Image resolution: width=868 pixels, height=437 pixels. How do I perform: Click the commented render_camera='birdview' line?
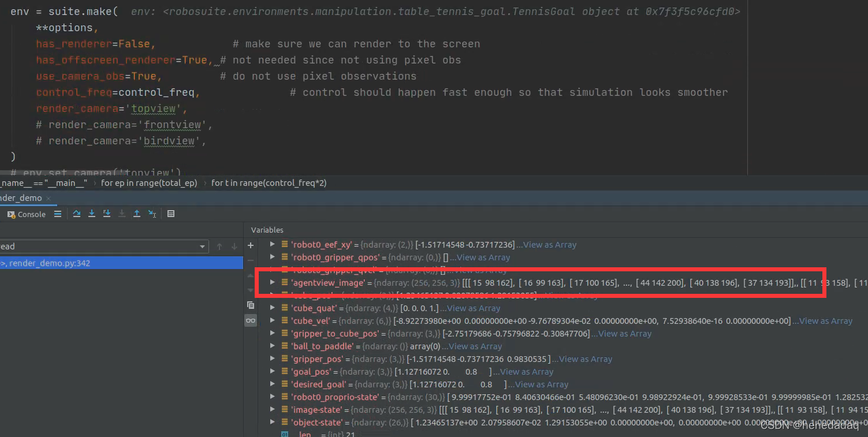click(x=121, y=141)
